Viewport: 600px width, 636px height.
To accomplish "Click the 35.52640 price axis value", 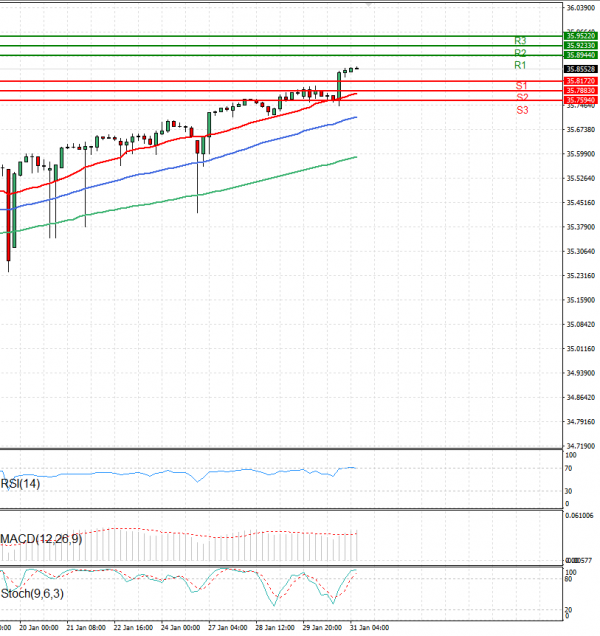I will (x=581, y=178).
